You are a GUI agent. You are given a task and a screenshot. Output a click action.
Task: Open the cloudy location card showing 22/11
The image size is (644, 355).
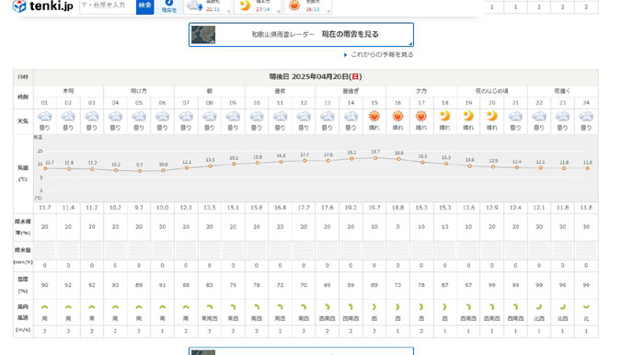(208, 6)
